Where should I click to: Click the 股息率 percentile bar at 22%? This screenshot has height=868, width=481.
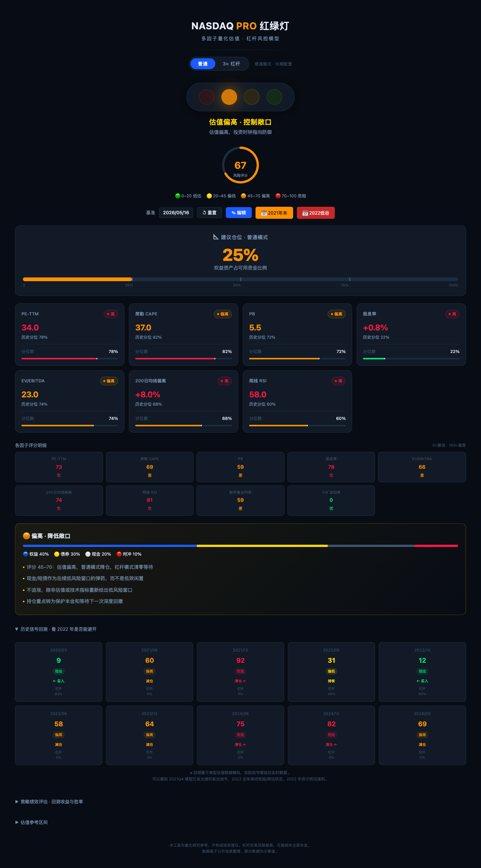tap(411, 359)
